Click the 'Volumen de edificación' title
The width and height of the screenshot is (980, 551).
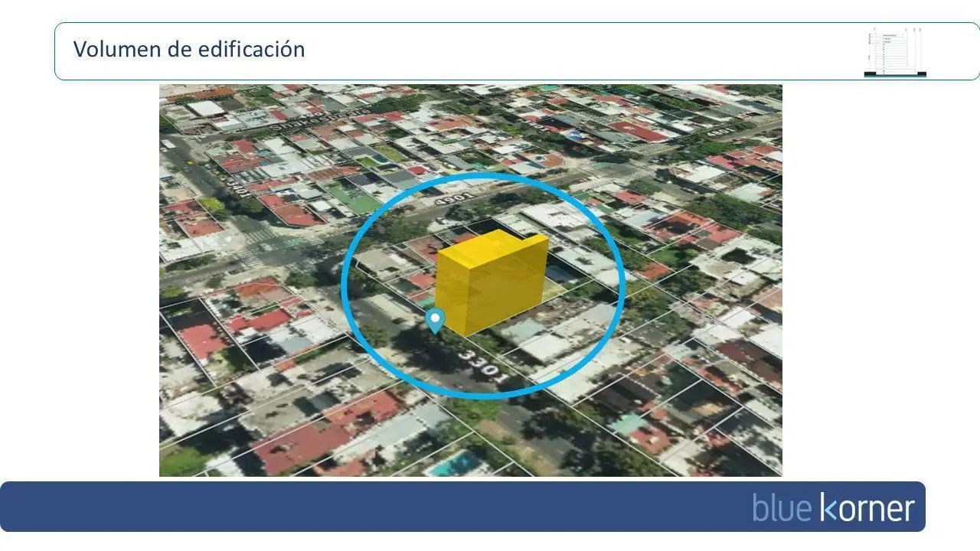tap(189, 50)
